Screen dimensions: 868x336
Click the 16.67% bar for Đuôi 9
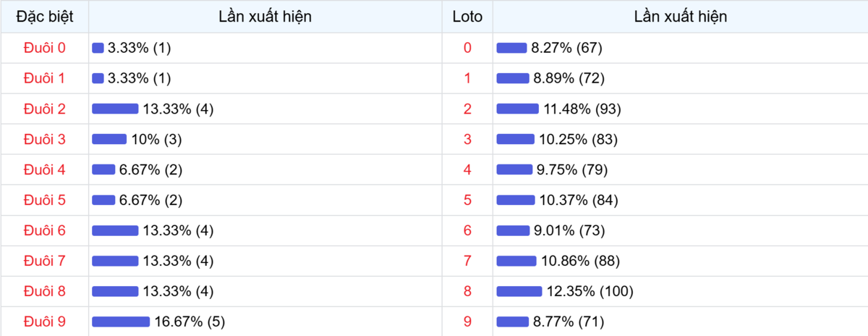click(x=121, y=322)
